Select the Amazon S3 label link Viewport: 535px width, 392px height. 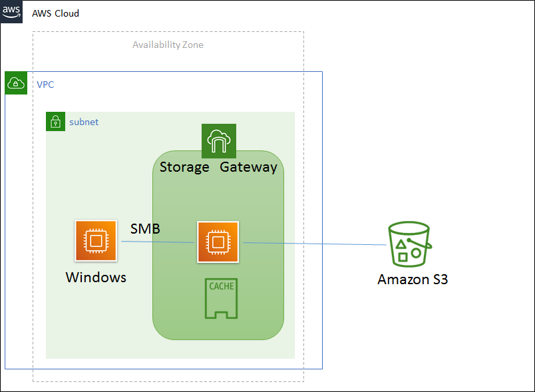point(413,280)
